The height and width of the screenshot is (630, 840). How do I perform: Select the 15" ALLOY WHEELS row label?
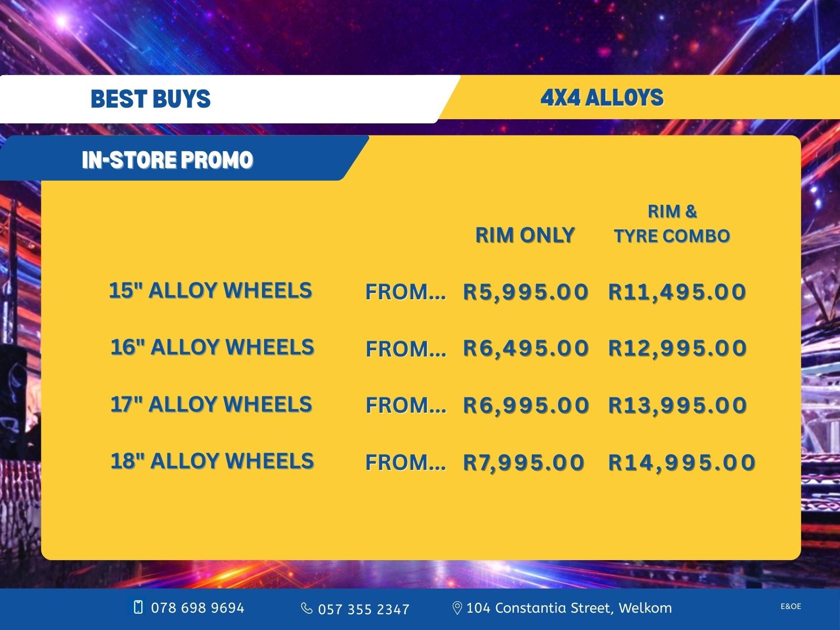211,290
